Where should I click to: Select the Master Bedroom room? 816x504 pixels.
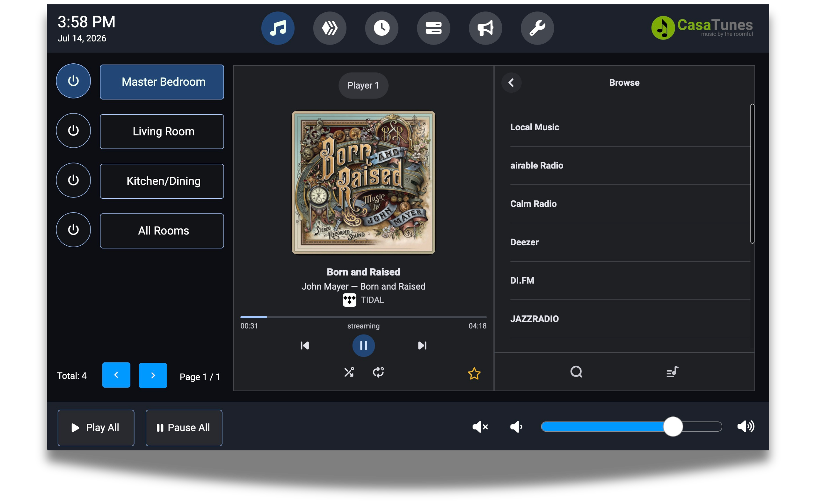tap(162, 82)
